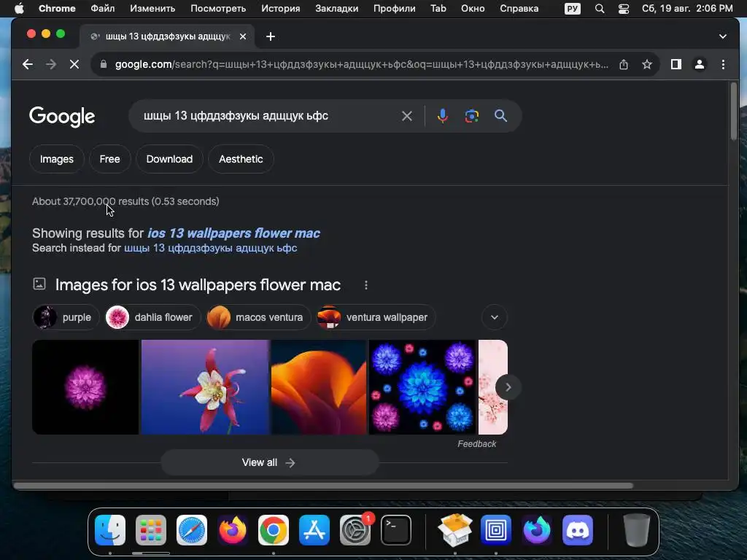Open Trash in the Dock
Screen dimensions: 747x560
637,530
